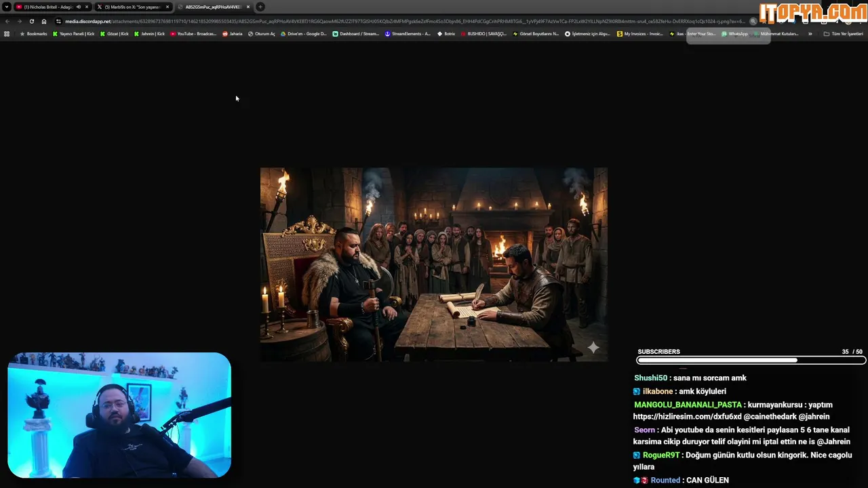The image size is (868, 488).
Task: Expand the bookmarks overflow chevron
Action: click(x=810, y=33)
